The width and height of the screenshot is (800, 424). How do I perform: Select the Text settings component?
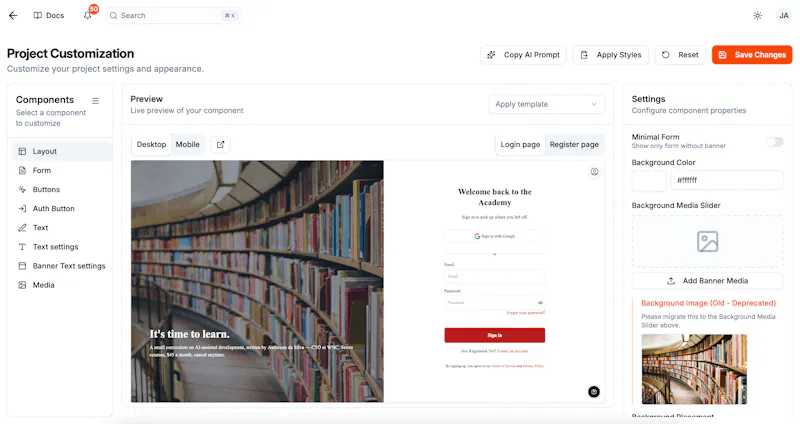click(62, 247)
